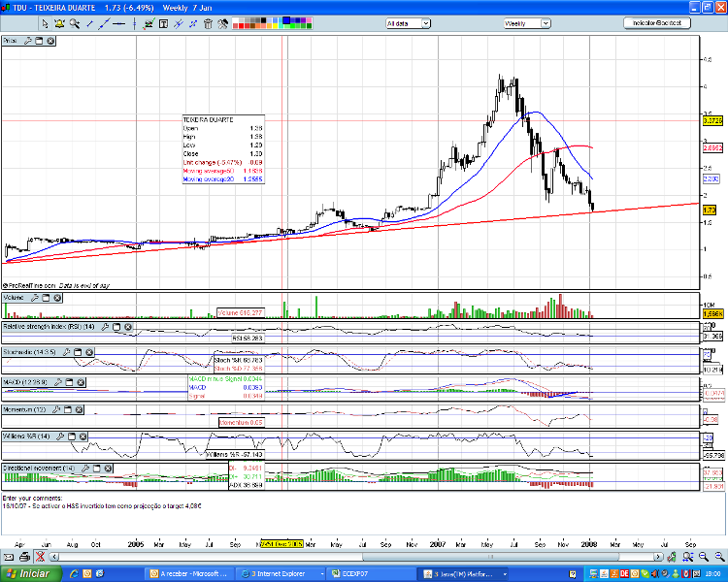Viewport: 728px width, 582px height.
Task: Click the Directional movement panel window icon
Action: coord(96,469)
